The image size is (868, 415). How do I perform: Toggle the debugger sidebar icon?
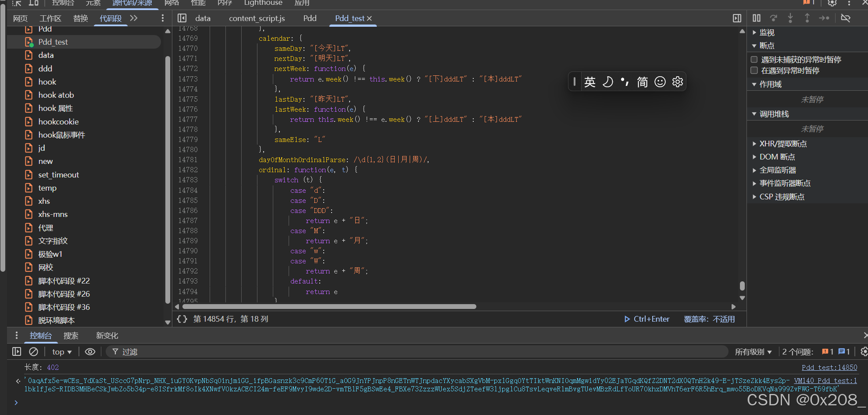pos(737,18)
